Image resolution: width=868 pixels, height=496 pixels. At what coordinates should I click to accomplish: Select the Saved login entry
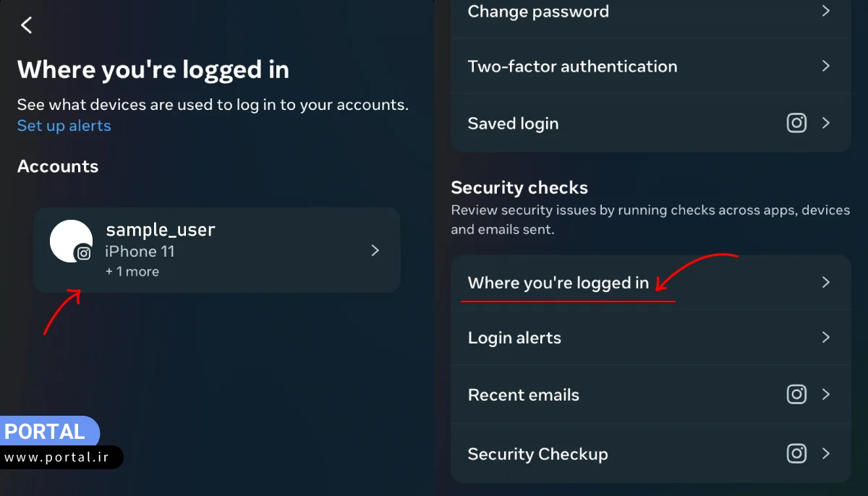(513, 124)
